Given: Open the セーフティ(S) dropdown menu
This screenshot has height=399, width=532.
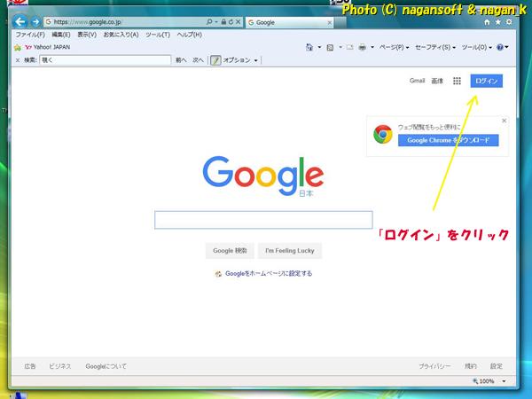Looking at the screenshot, I should 438,47.
